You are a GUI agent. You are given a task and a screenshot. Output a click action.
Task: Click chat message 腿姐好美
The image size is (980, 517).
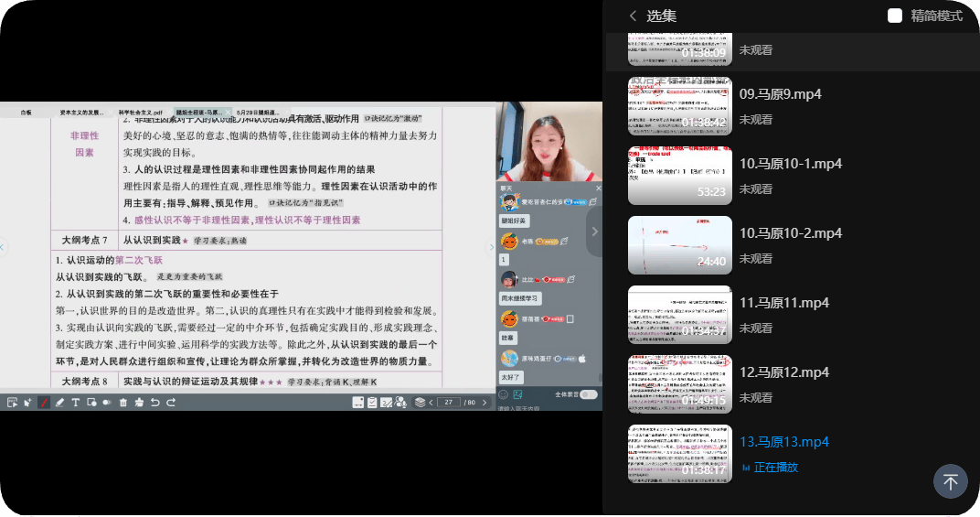pyautogui.click(x=514, y=221)
